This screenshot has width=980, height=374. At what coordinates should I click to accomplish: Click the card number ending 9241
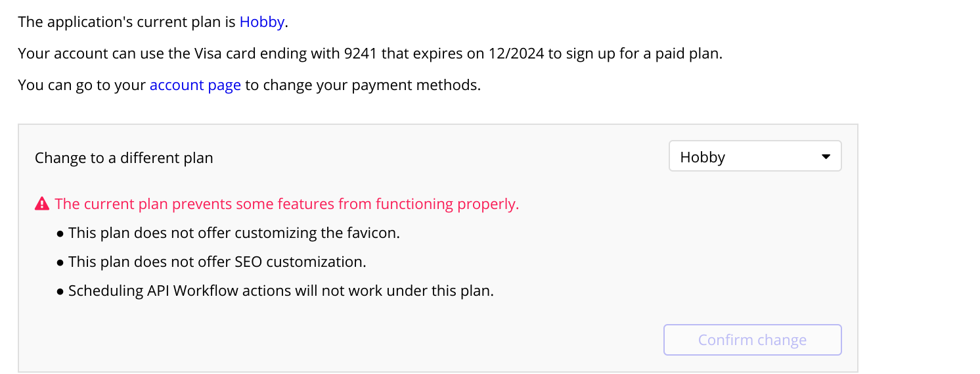(360, 54)
